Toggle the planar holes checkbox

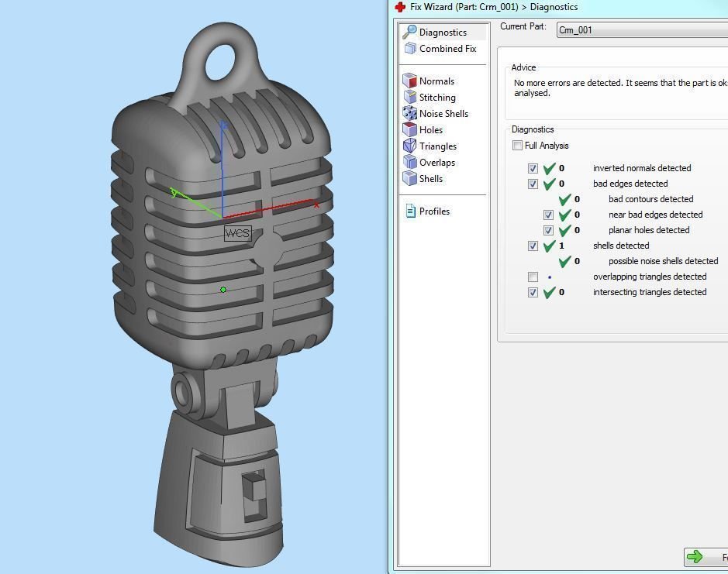click(548, 230)
